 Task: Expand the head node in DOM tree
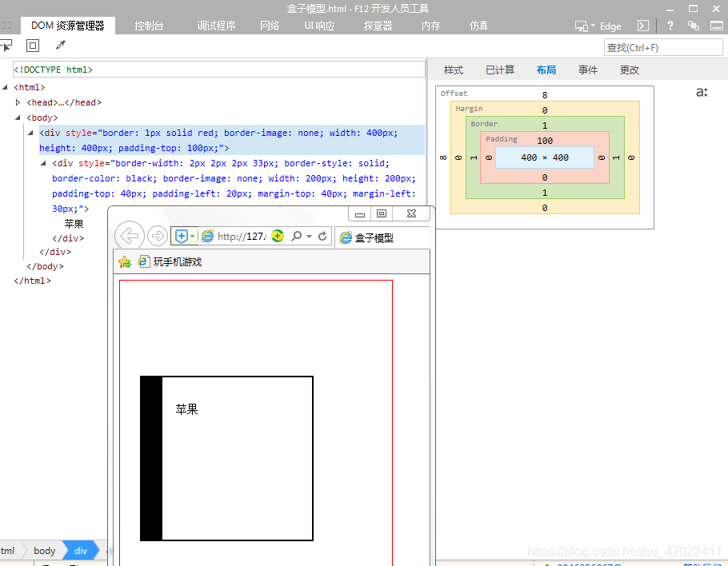coord(18,102)
